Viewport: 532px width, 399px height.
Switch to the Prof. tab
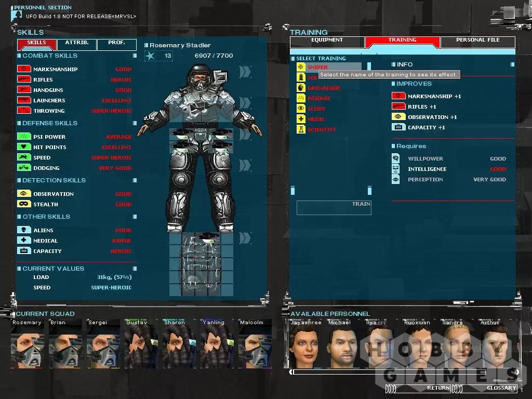pos(117,44)
